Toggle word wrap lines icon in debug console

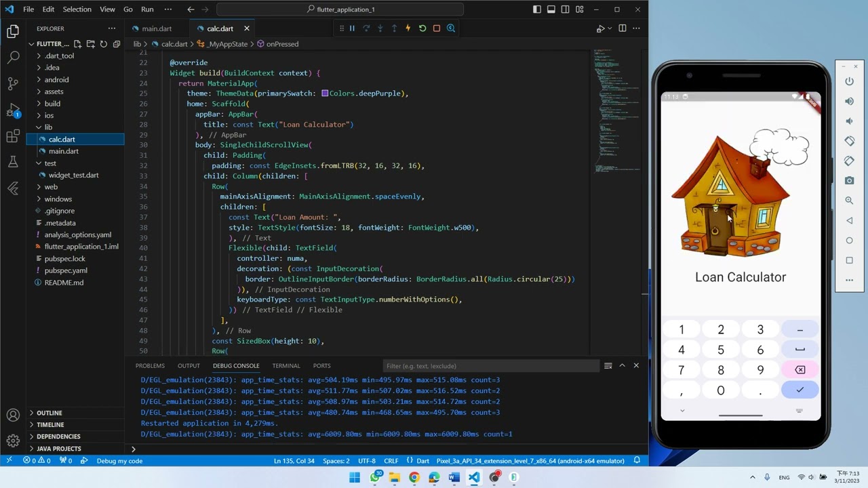608,366
